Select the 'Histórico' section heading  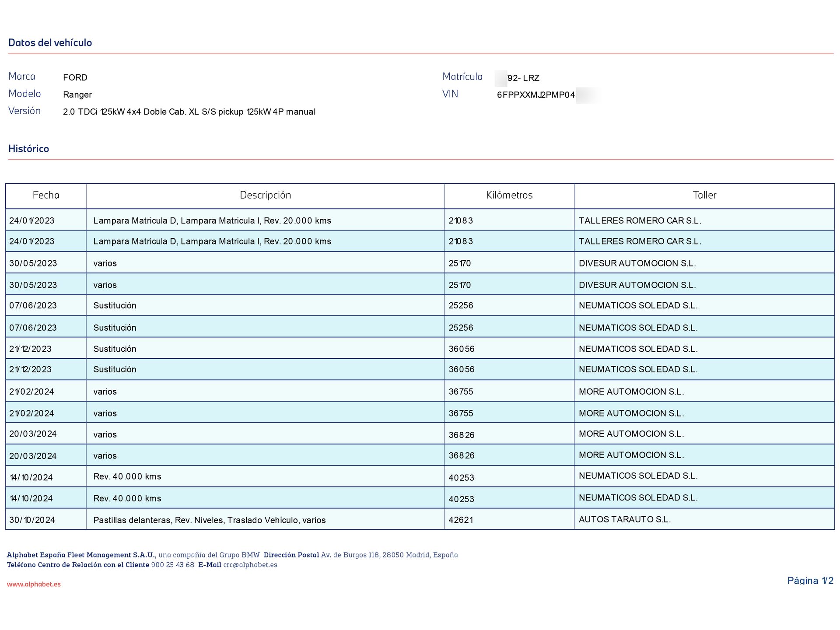28,149
